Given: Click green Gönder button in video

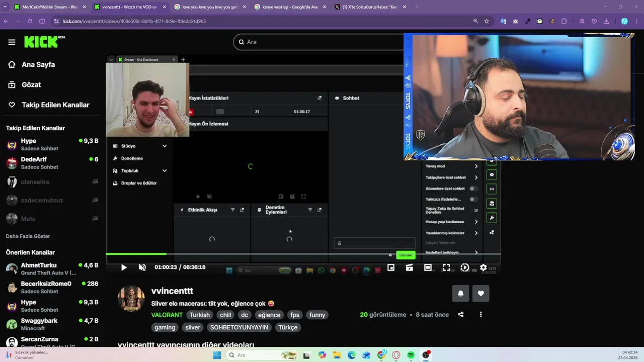Looking at the screenshot, I should 406,255.
